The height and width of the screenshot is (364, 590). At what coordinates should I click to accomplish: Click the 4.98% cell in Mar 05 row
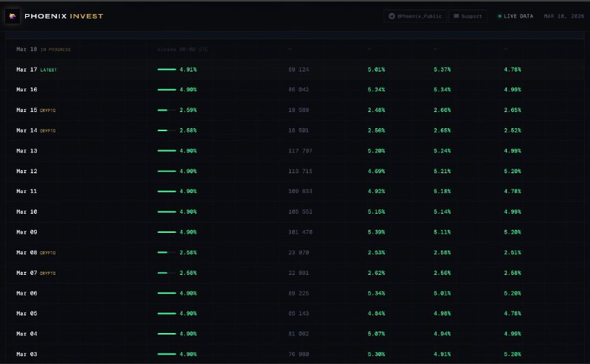442,314
